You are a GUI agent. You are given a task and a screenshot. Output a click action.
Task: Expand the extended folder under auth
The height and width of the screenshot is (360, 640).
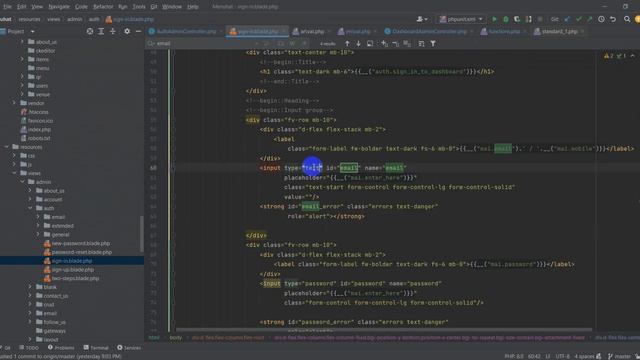click(38, 226)
